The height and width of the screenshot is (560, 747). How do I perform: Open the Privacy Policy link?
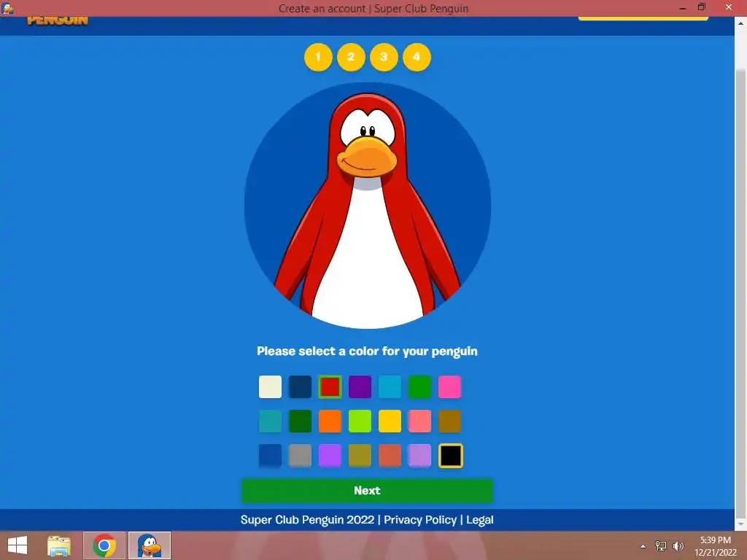(x=420, y=519)
